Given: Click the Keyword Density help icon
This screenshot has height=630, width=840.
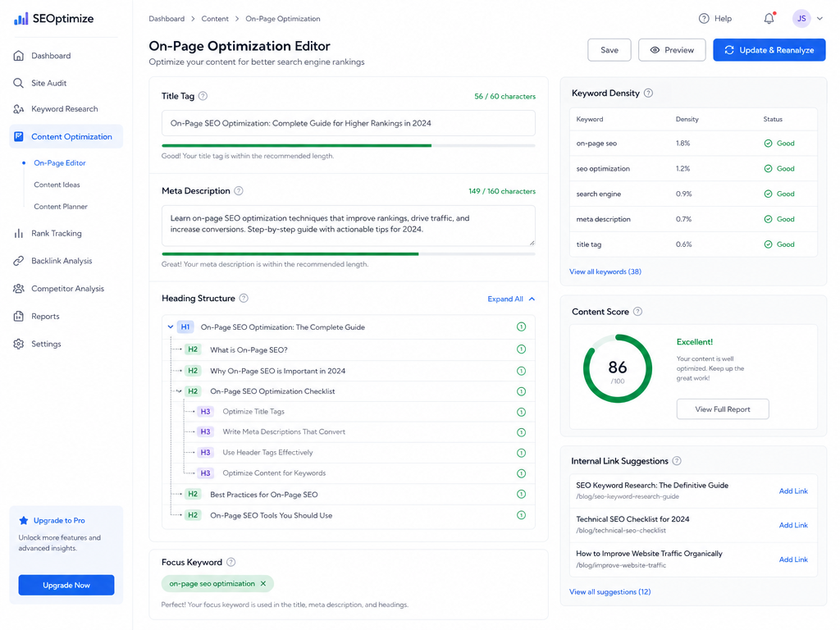Looking at the screenshot, I should coord(648,94).
